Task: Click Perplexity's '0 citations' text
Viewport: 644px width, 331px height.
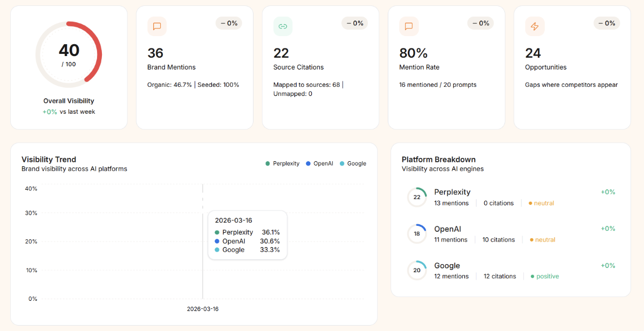Action: pyautogui.click(x=498, y=203)
